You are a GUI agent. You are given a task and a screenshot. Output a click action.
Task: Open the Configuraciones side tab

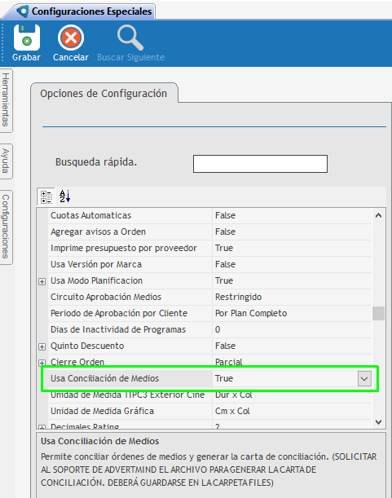tap(6, 227)
